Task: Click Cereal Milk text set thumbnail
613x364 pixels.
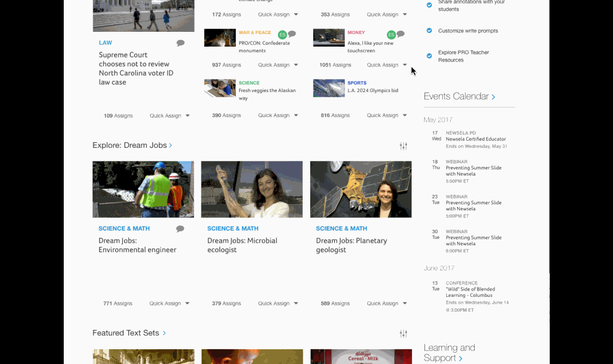Action: coord(361,357)
